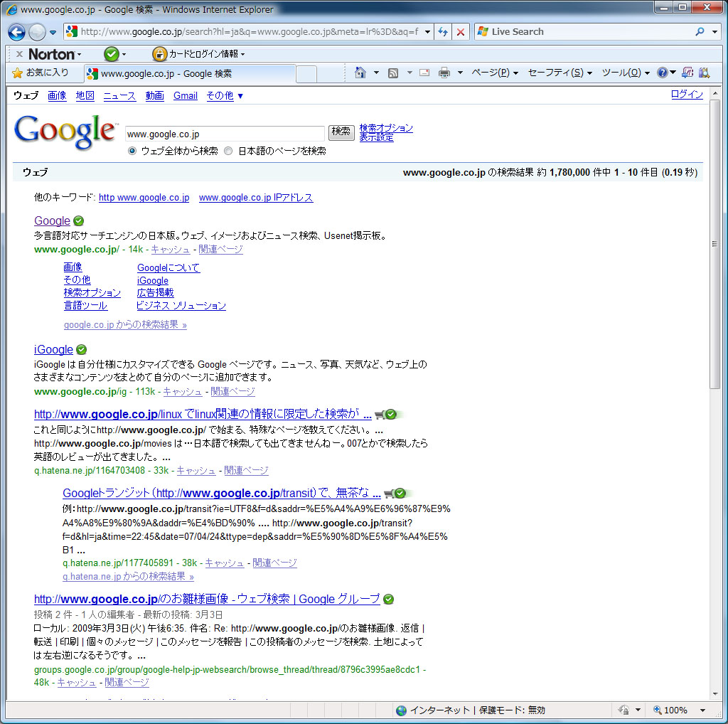Click the browser Forward button
728x724 pixels.
[x=37, y=32]
